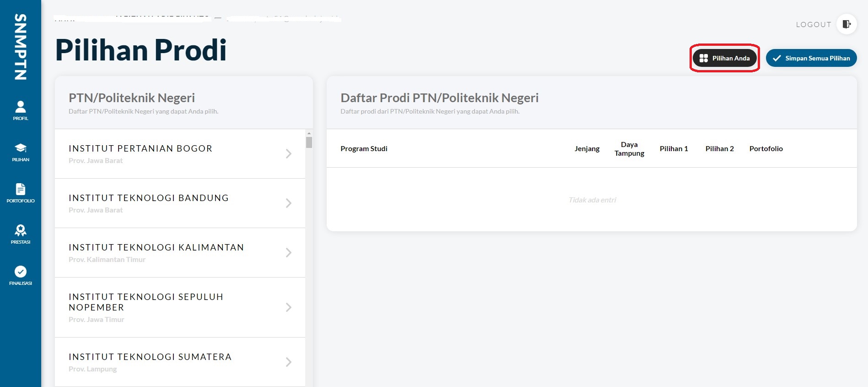Viewport: 868px width, 387px height.
Task: Click Prov. Lampung subtitle
Action: tap(93, 369)
